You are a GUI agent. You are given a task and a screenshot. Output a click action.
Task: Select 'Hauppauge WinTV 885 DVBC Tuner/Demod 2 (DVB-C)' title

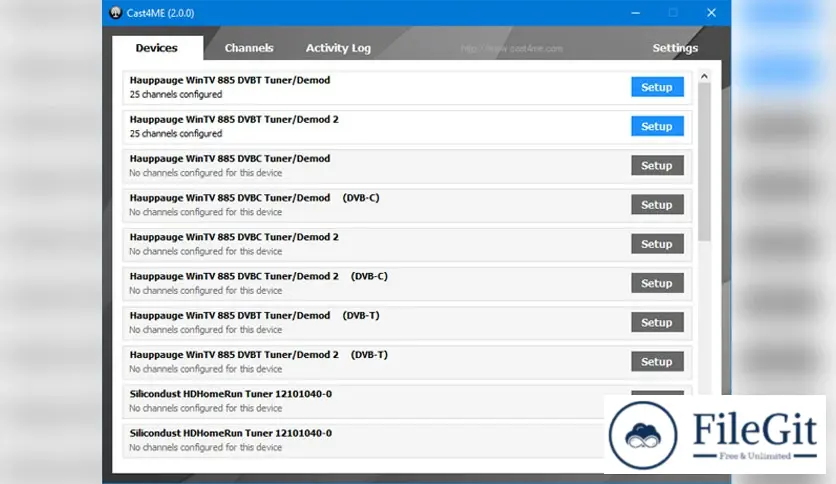click(259, 276)
